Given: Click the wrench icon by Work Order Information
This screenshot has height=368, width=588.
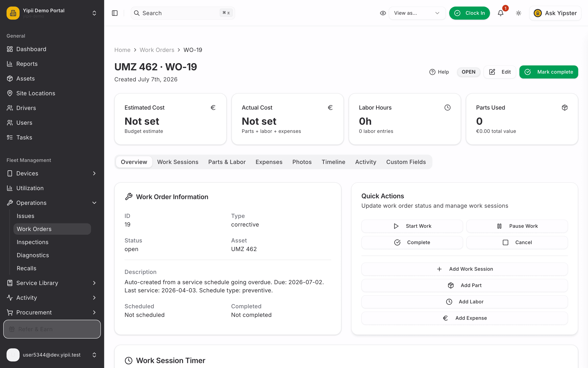Looking at the screenshot, I should click(129, 197).
